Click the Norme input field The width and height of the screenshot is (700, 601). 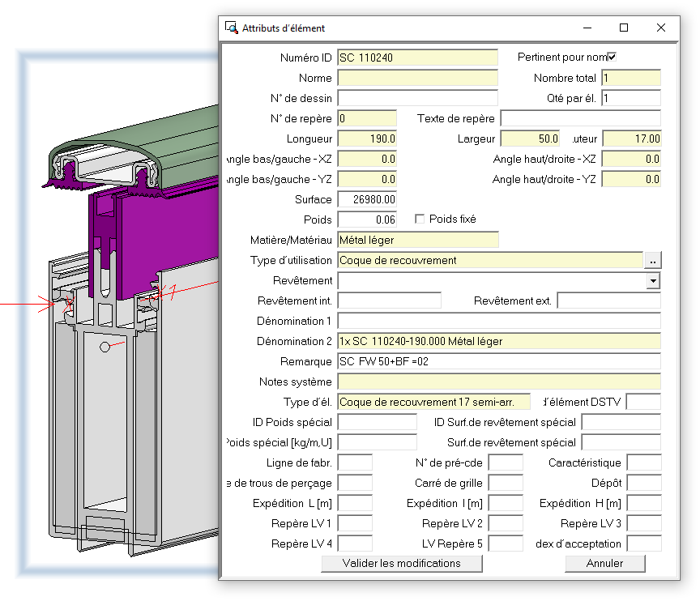pyautogui.click(x=417, y=79)
